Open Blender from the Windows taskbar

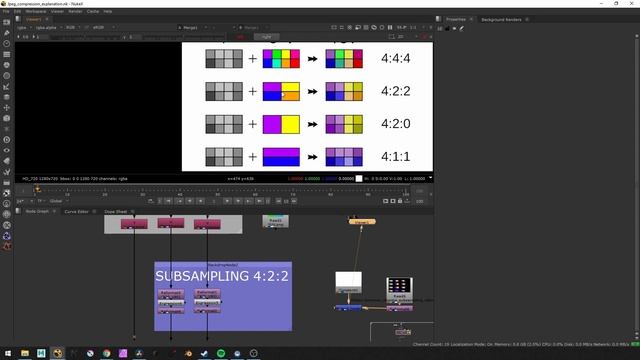(188, 353)
